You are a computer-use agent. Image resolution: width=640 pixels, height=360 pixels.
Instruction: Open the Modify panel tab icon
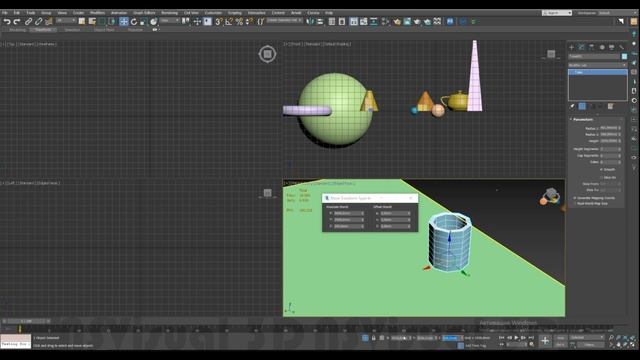pyautogui.click(x=582, y=47)
